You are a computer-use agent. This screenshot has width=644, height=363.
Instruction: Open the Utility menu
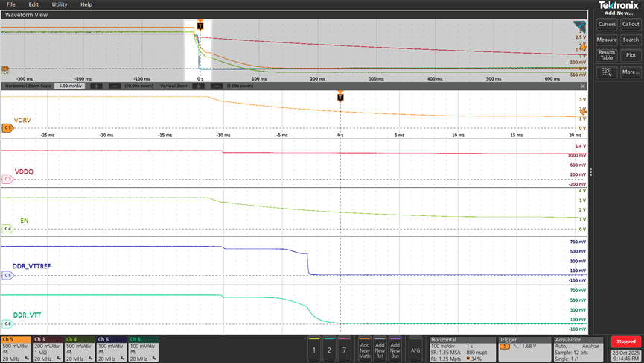[x=60, y=4]
